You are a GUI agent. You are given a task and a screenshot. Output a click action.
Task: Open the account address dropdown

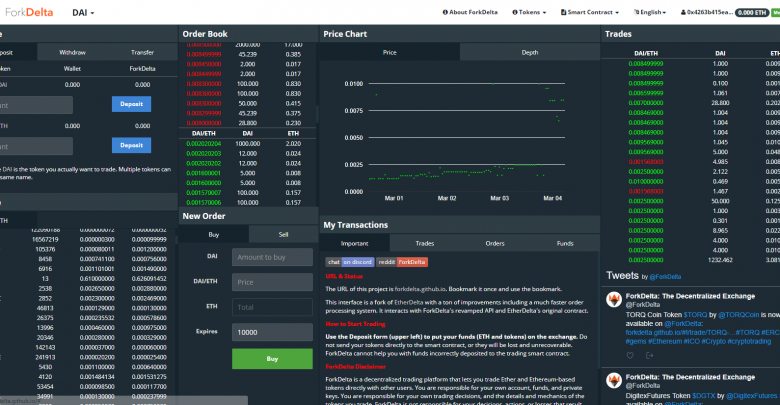coord(706,12)
